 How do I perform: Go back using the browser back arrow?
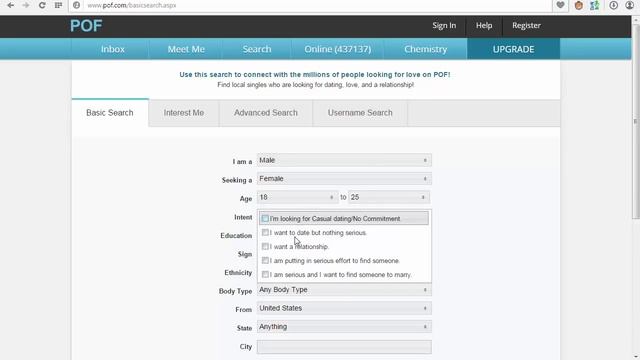pos(11,5)
